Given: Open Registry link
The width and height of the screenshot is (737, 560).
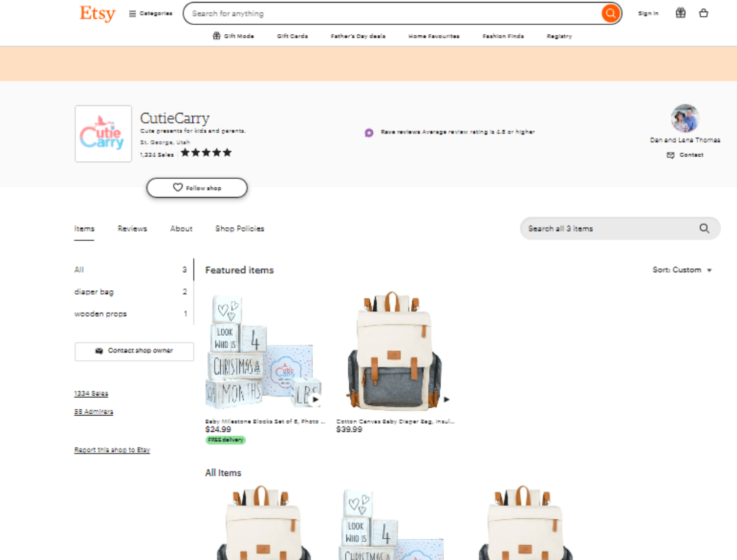Looking at the screenshot, I should tap(559, 36).
